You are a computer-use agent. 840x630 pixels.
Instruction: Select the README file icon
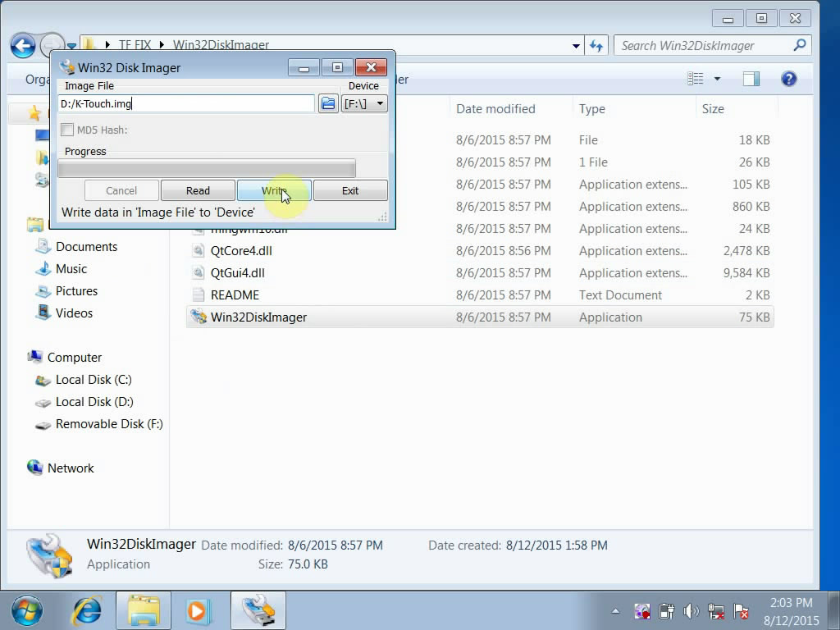click(x=199, y=294)
